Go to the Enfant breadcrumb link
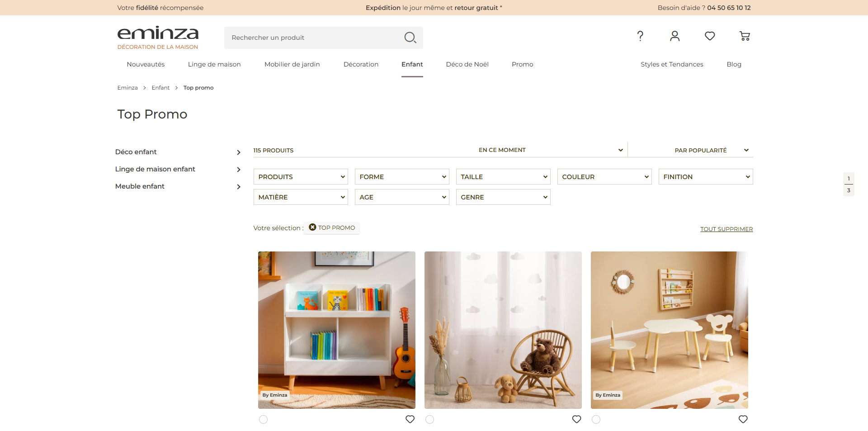The image size is (868, 431). [160, 88]
